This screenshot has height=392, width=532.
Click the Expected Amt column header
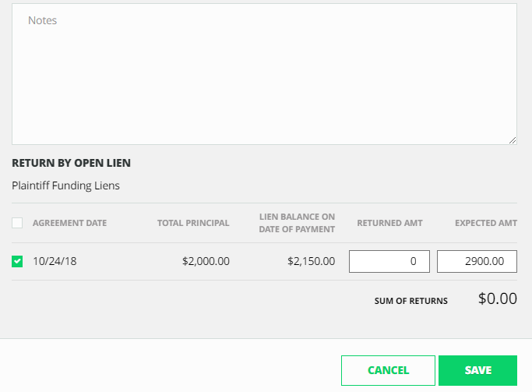click(x=486, y=223)
